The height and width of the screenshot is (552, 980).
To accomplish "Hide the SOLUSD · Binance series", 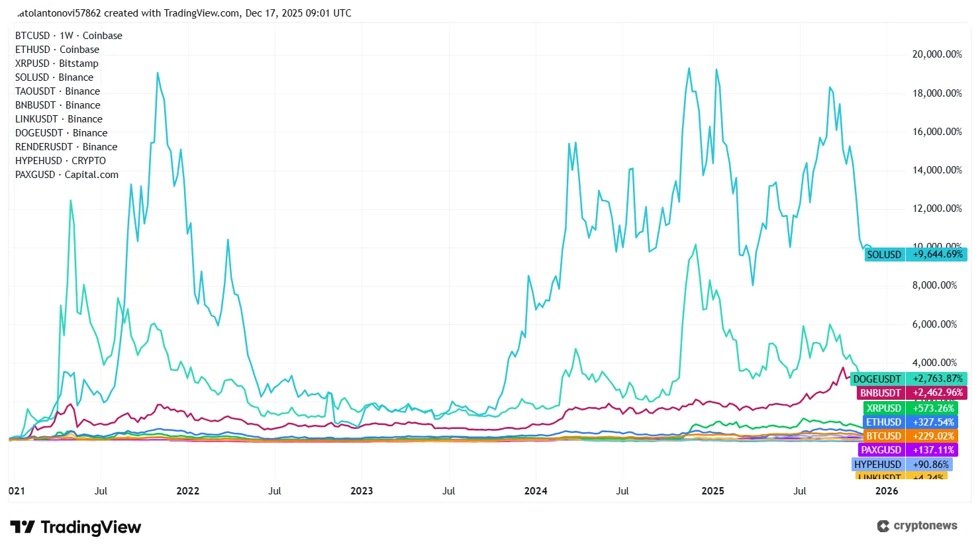I will tap(54, 77).
